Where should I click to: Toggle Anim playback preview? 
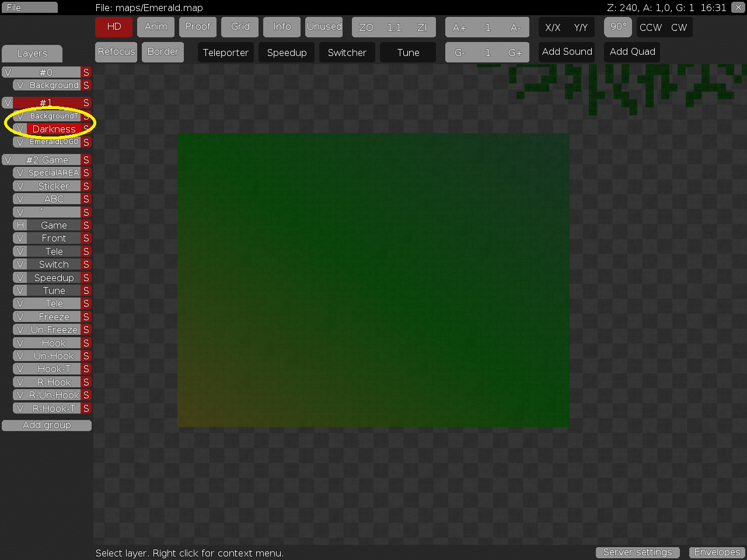(155, 27)
